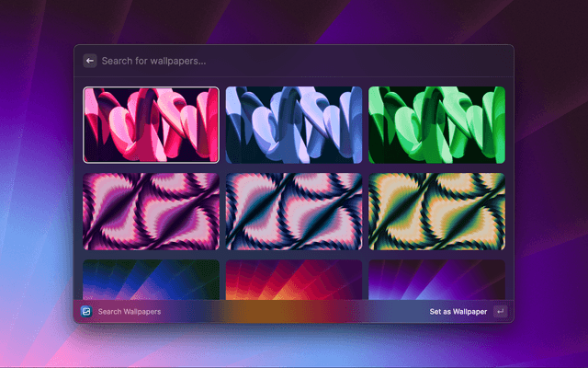Pick the teal-pink wavy pattern wallpaper
This screenshot has height=368, width=588.
point(294,211)
